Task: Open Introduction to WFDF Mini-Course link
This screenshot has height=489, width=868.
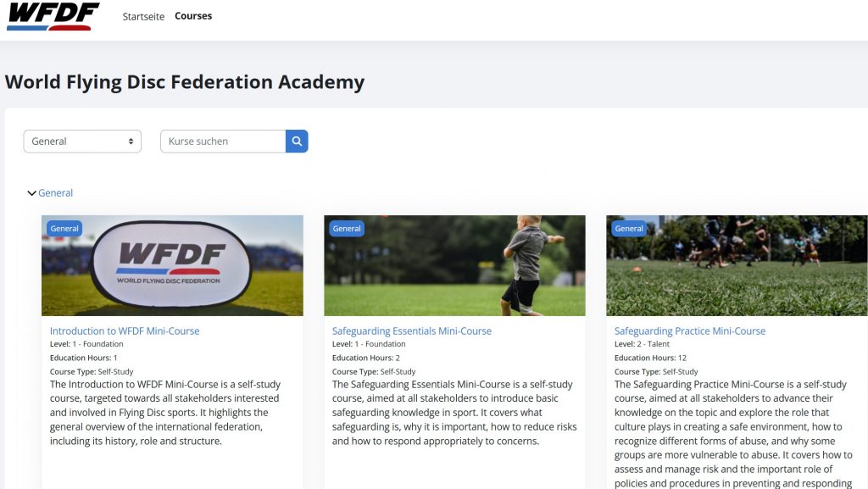Action: point(125,331)
